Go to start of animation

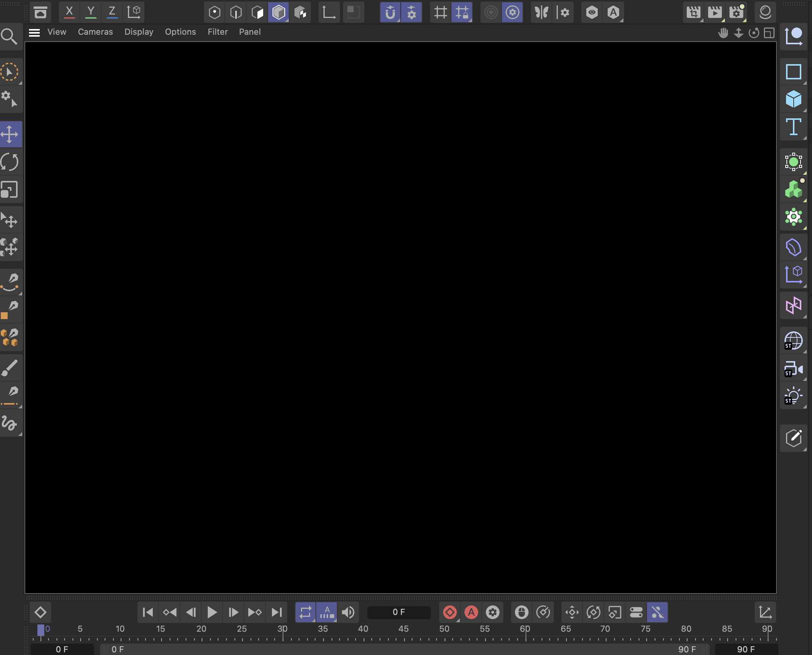pos(148,612)
